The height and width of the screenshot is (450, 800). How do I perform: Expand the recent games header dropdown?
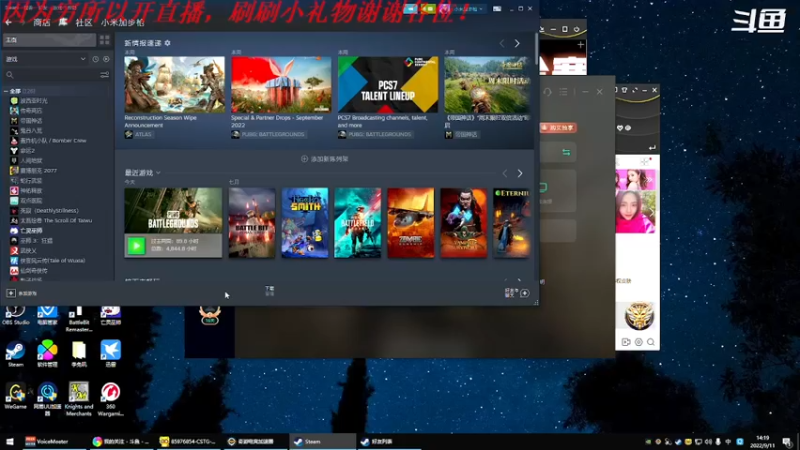(x=158, y=173)
